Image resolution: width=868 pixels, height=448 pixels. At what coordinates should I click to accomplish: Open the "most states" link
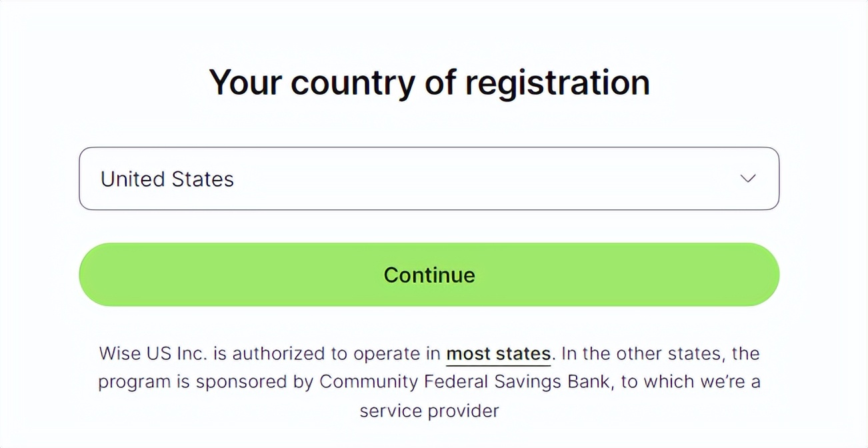tap(498, 353)
